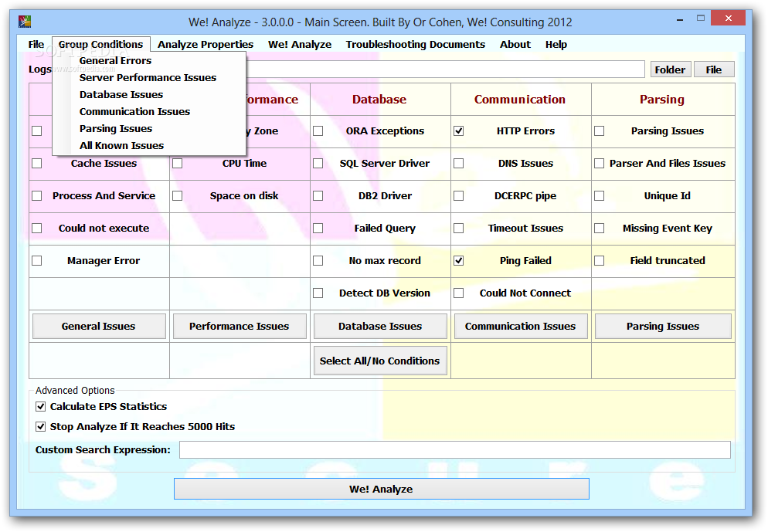This screenshot has width=768, height=532.
Task: Uncheck the HTTP Errors checkbox
Action: (x=458, y=131)
